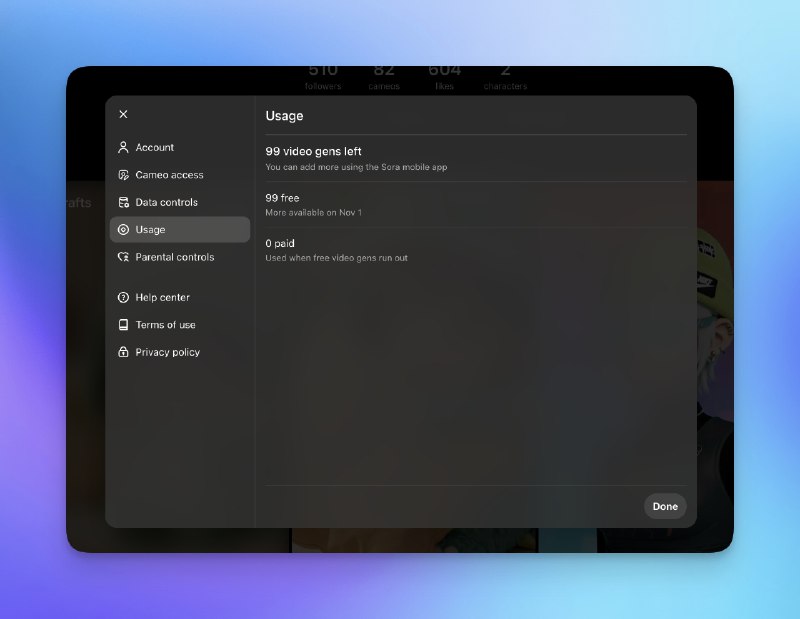Image resolution: width=800 pixels, height=619 pixels.
Task: Click the Privacy policy lock icon
Action: [123, 352]
